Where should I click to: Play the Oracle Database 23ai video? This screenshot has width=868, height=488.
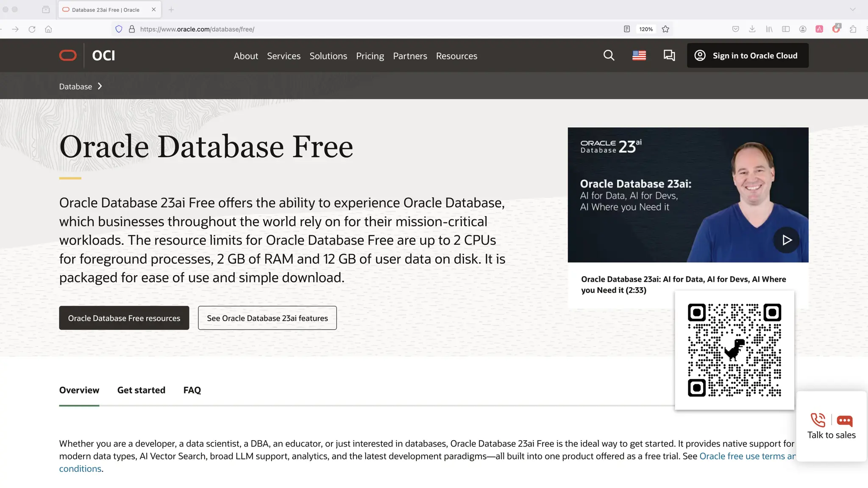[x=786, y=240]
